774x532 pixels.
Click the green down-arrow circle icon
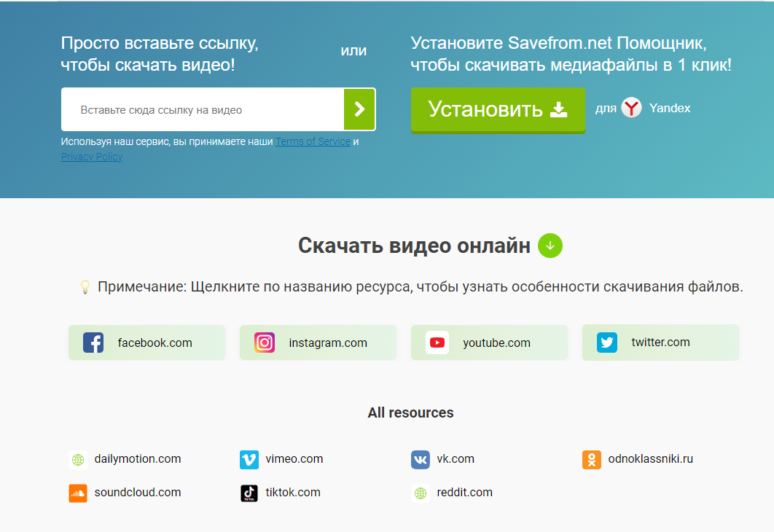550,246
